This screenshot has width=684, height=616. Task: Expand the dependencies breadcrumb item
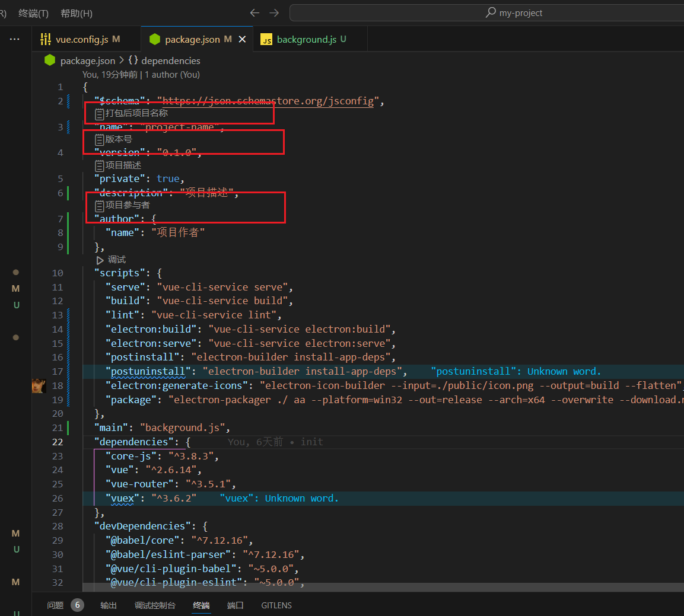point(170,60)
